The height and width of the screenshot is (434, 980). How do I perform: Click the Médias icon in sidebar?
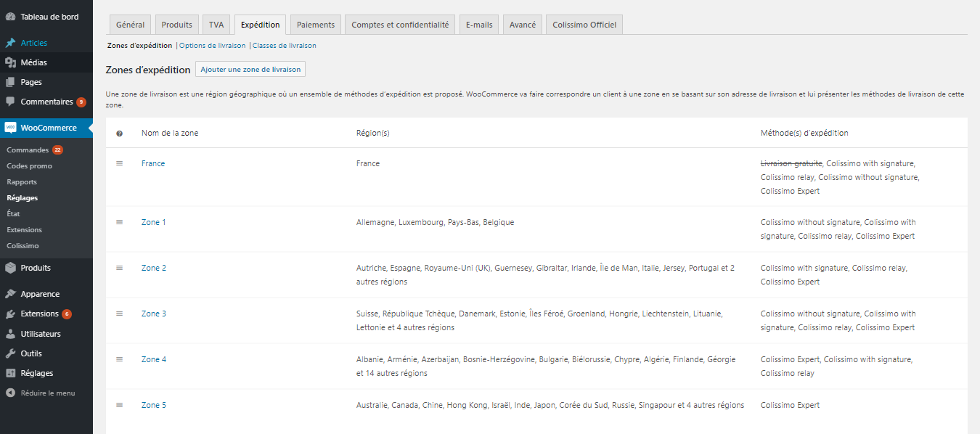pyautogui.click(x=10, y=62)
